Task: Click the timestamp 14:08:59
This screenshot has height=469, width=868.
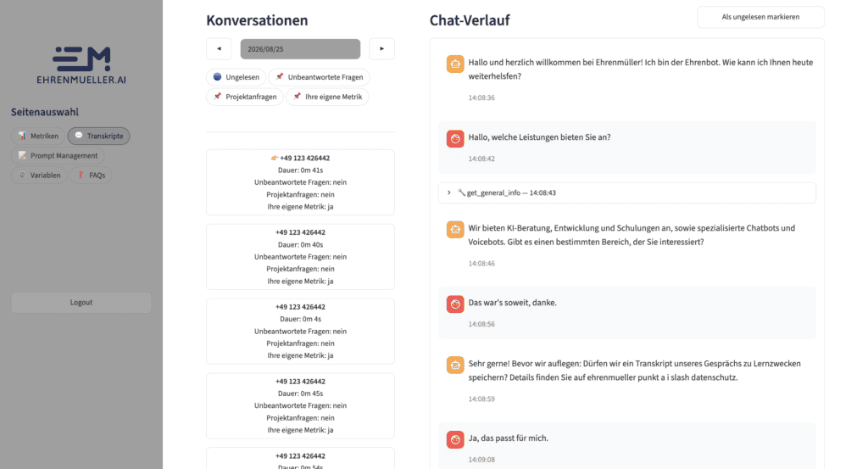Action: (x=481, y=399)
